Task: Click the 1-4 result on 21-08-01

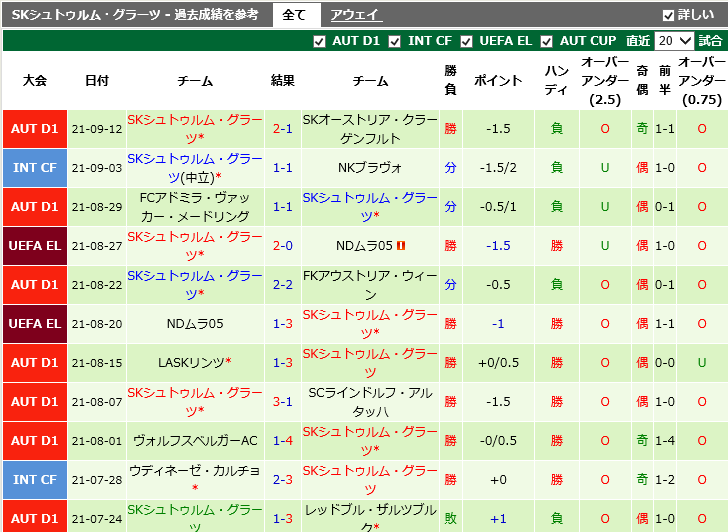Action: (x=282, y=441)
